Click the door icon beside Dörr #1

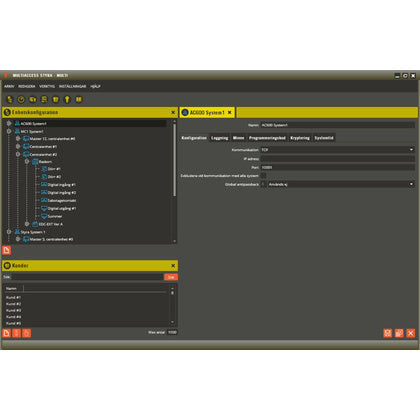click(x=44, y=169)
